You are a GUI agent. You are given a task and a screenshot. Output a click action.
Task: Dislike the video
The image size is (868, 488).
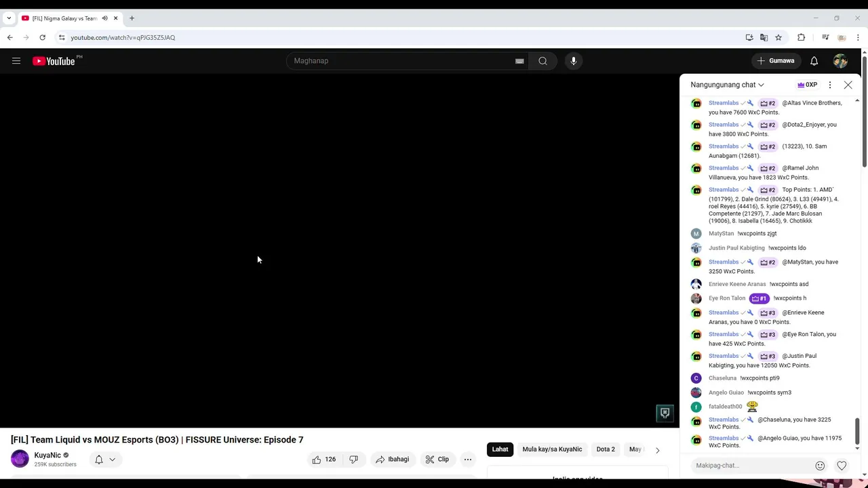(x=353, y=460)
